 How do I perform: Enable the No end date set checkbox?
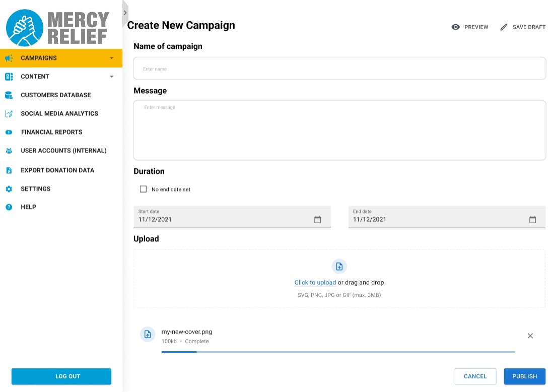[x=143, y=189]
